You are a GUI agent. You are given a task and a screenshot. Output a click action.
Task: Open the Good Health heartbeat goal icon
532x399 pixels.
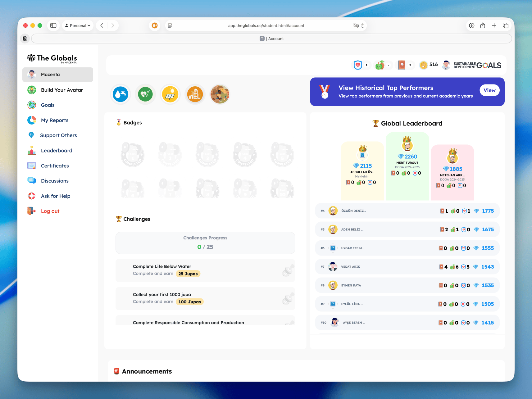(145, 94)
